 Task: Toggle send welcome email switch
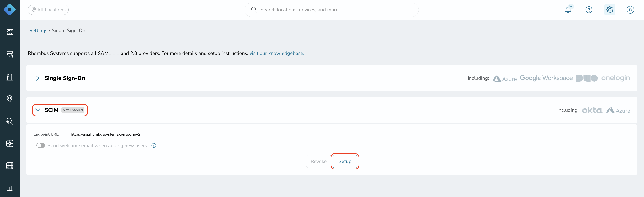[40, 145]
